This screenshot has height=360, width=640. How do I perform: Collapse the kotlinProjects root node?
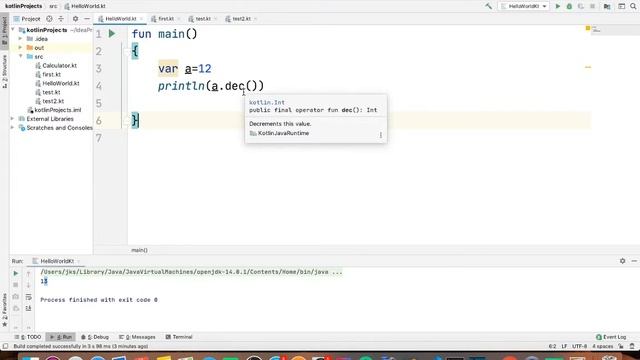pos(13,30)
